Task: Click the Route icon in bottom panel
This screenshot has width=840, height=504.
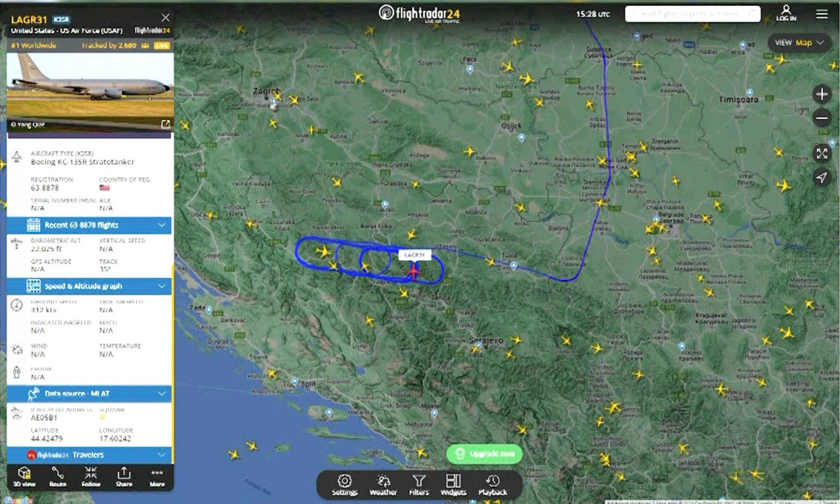Action: 58,476
